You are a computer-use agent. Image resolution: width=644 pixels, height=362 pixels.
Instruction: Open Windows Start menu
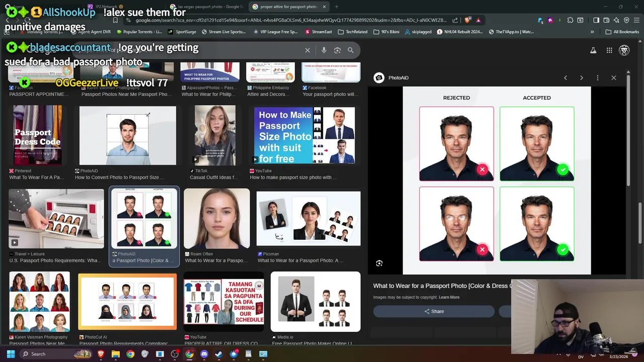pos(11,354)
